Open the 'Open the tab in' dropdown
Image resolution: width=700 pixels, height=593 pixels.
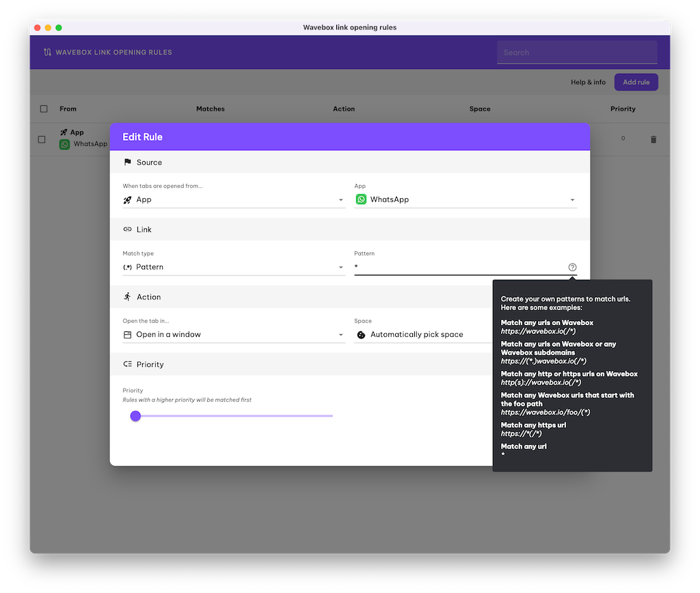tap(234, 335)
